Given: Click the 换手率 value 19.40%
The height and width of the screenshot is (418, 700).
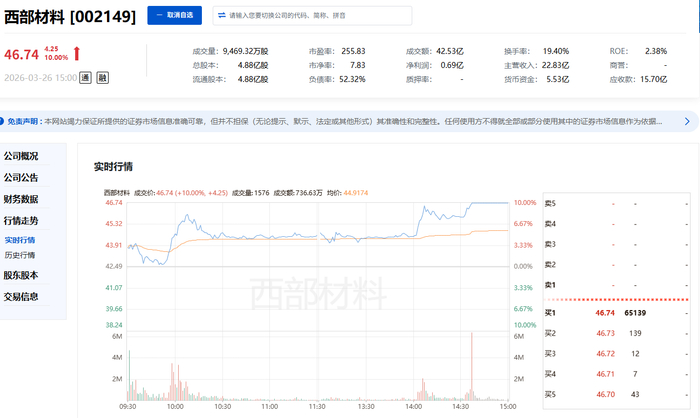Looking at the screenshot, I should coord(556,51).
